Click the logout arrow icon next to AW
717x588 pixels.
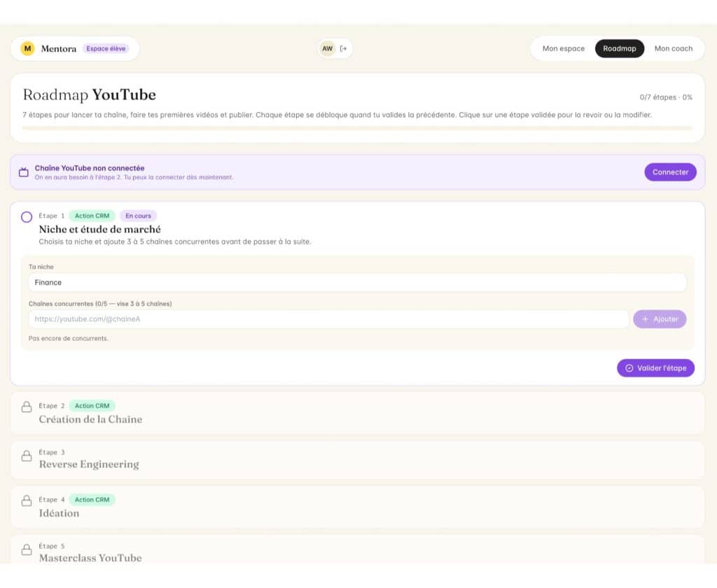click(x=343, y=48)
